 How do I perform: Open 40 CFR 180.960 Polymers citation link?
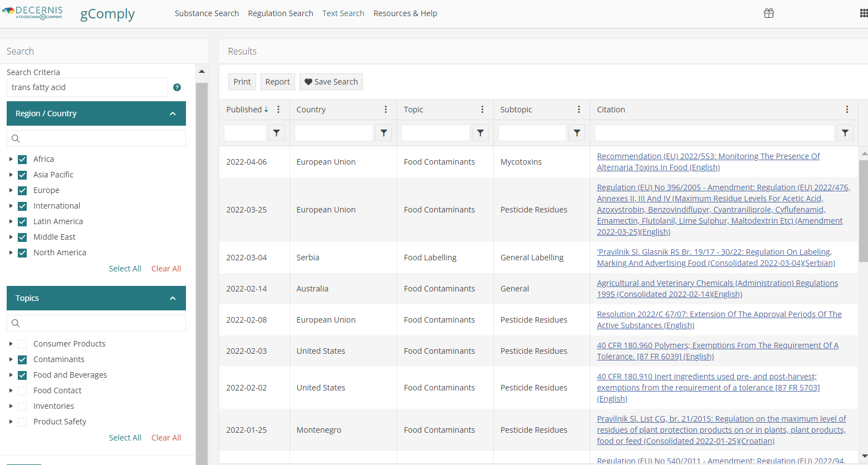tap(718, 351)
